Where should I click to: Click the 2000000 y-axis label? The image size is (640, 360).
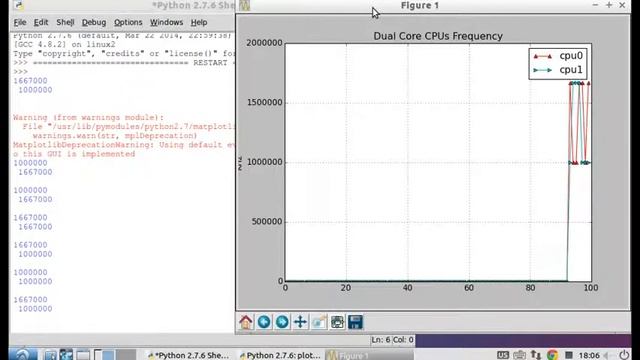pyautogui.click(x=264, y=43)
